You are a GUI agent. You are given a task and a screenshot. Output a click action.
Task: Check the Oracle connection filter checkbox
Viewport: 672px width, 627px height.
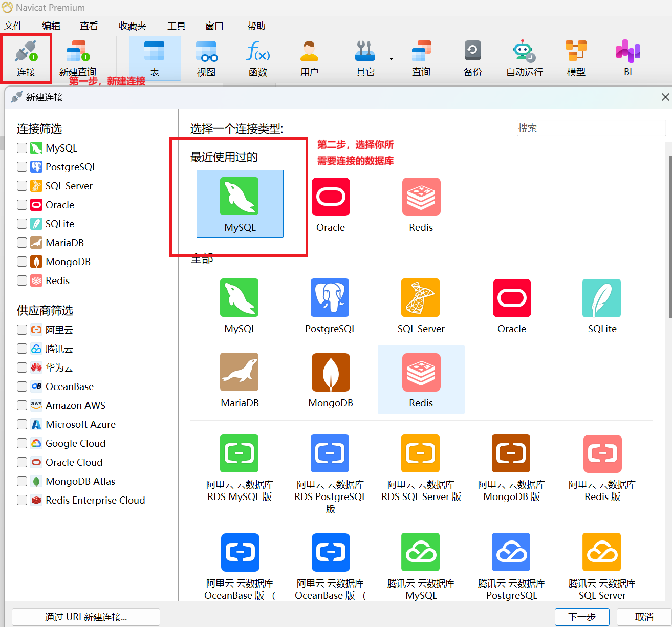[22, 205]
